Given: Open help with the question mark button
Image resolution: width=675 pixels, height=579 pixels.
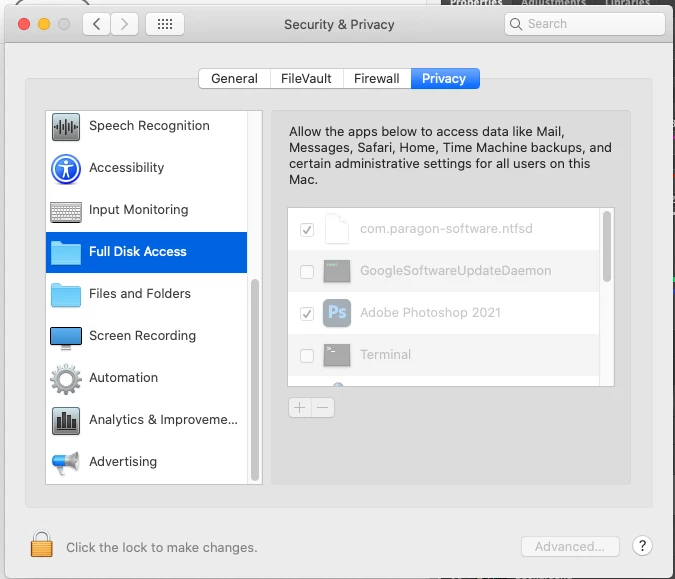Looking at the screenshot, I should (642, 546).
